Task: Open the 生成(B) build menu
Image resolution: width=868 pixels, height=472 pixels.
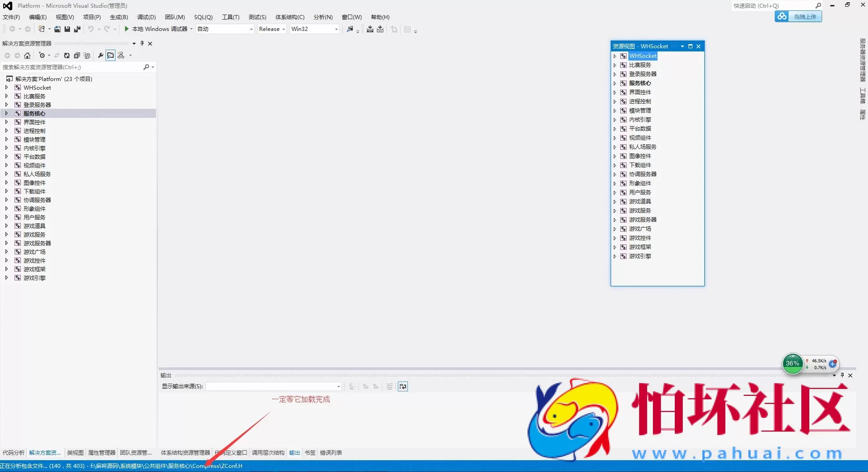Action: point(119,17)
